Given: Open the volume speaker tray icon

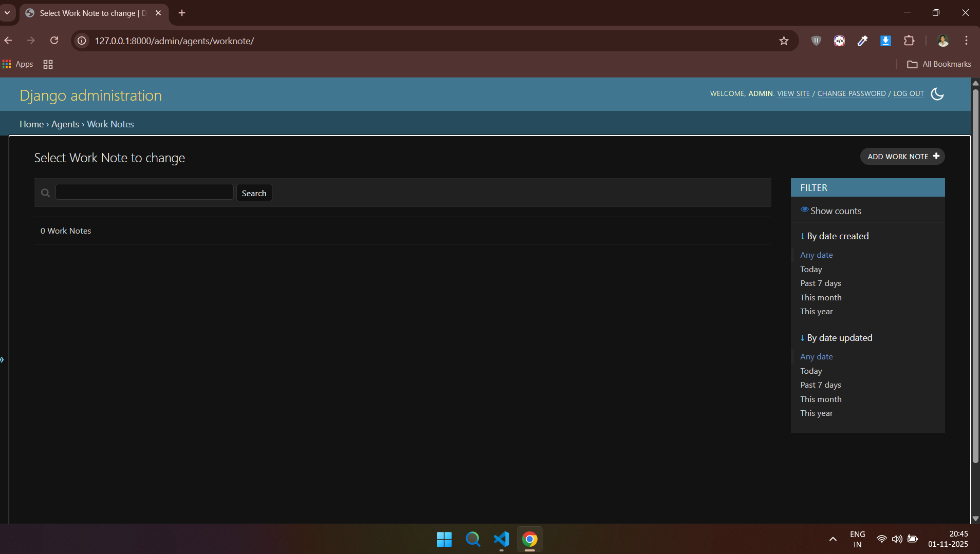Looking at the screenshot, I should tap(897, 539).
